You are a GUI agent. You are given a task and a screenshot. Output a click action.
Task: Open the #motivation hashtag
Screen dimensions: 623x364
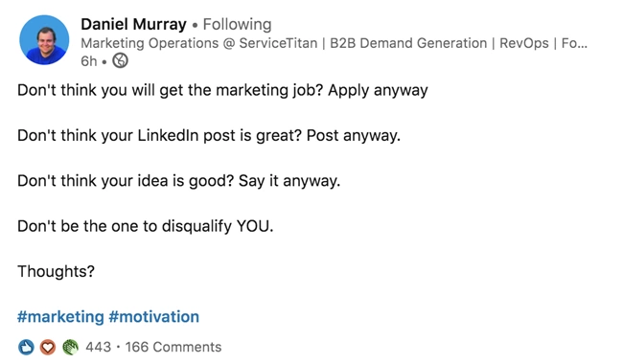(153, 317)
